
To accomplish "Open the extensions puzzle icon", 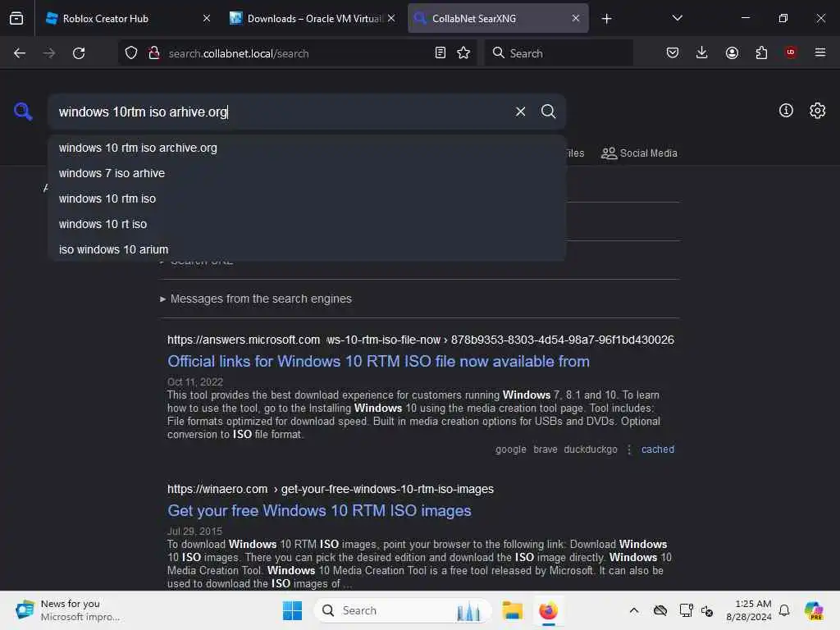I will click(x=761, y=52).
